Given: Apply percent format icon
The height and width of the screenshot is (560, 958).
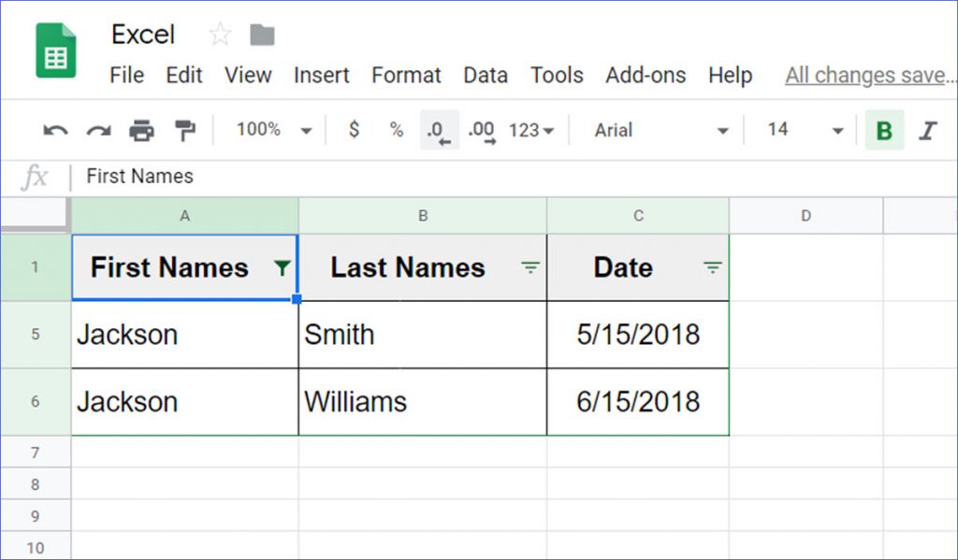Looking at the screenshot, I should tap(397, 131).
